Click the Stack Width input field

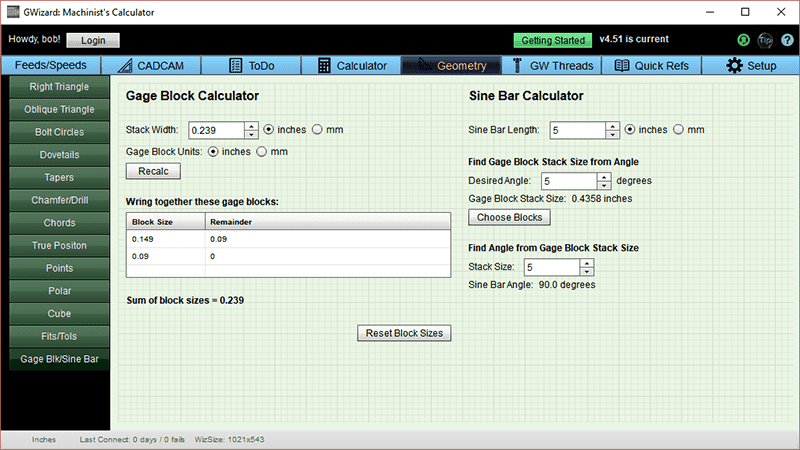(217, 130)
